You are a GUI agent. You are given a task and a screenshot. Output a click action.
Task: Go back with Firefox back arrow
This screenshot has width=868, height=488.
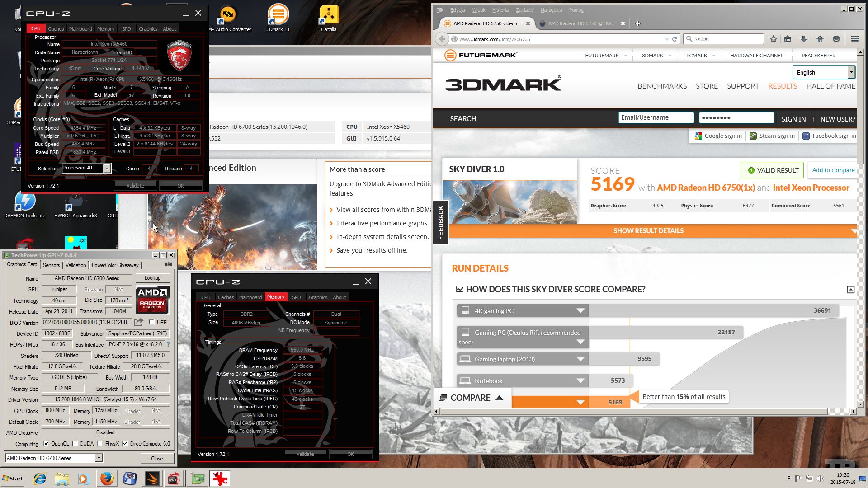pos(442,39)
